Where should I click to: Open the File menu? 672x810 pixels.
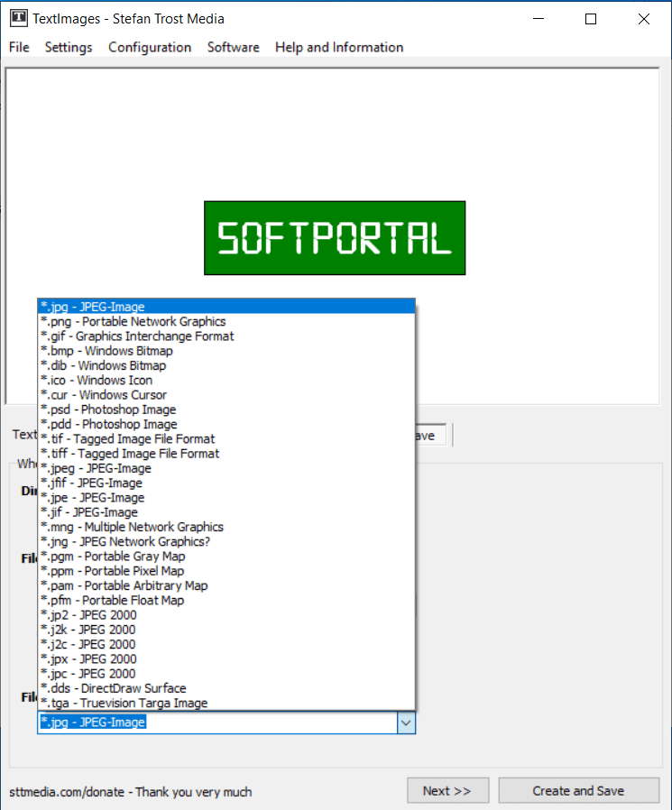(19, 47)
